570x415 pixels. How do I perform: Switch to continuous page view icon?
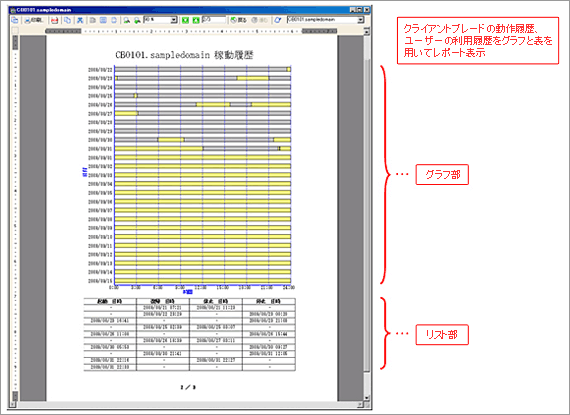(103, 20)
